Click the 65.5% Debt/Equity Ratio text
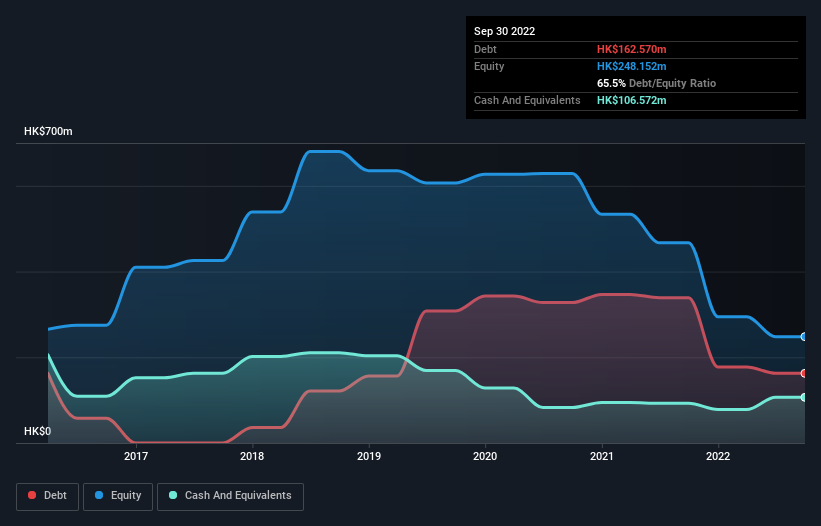This screenshot has height=526, width=821. point(656,83)
